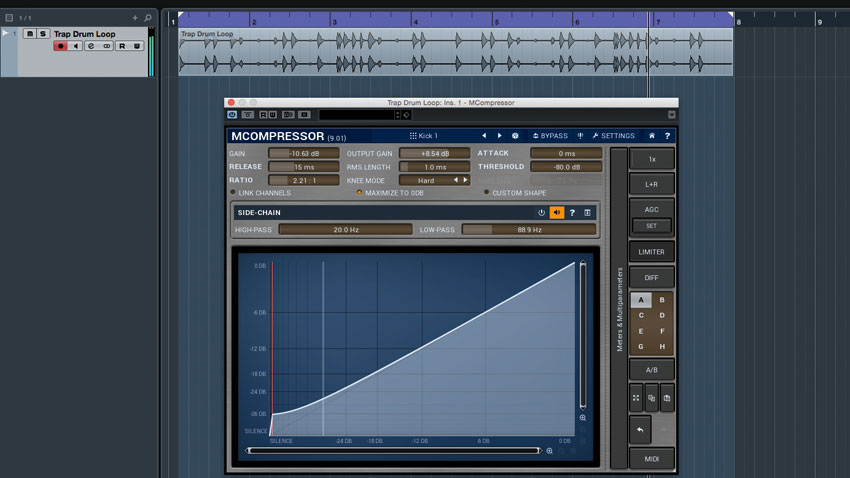Toggle the AGC button

(x=652, y=209)
